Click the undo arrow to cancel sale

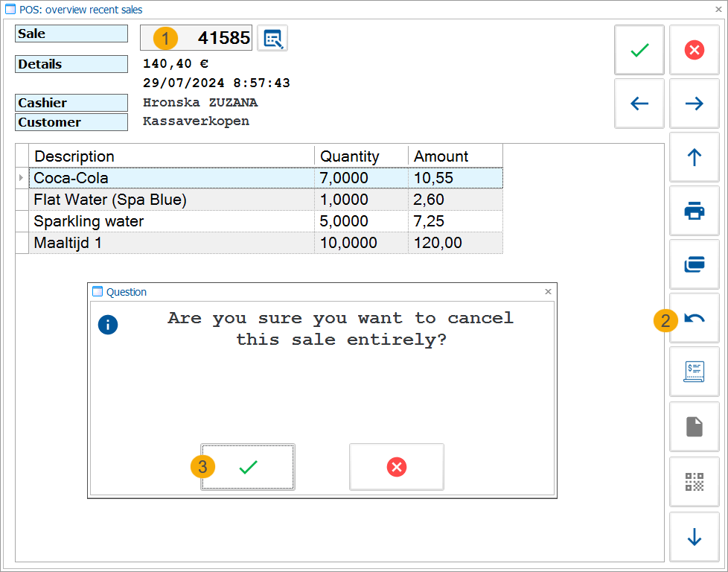point(694,319)
